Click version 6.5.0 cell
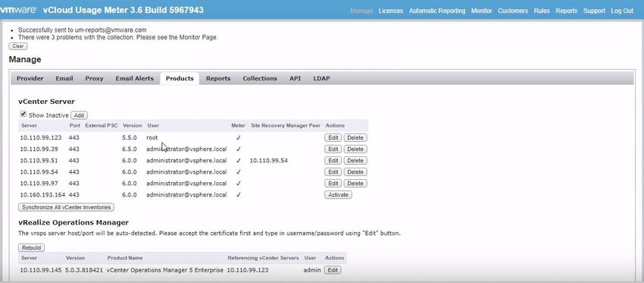This screenshot has width=644, height=283. (x=130, y=149)
